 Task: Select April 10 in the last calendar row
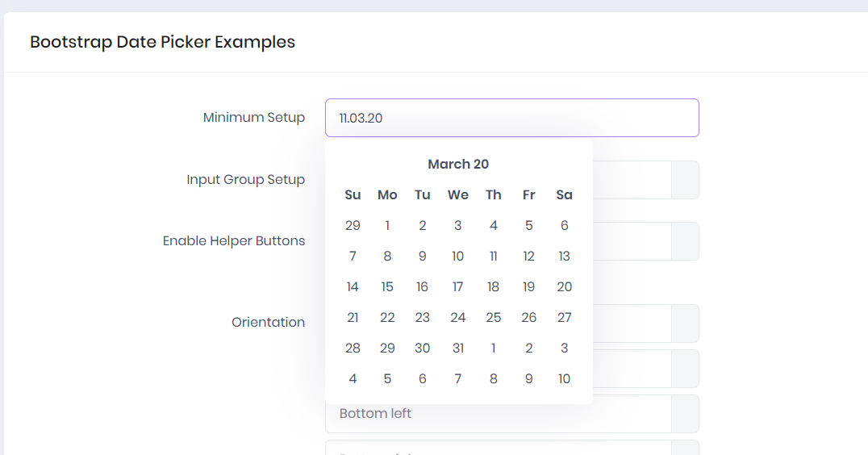coord(564,379)
